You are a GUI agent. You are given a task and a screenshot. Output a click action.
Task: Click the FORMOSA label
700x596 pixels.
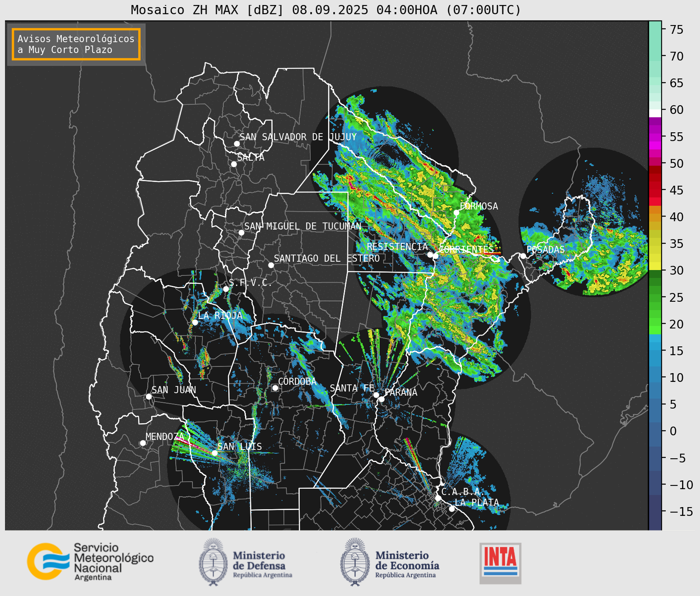479,206
